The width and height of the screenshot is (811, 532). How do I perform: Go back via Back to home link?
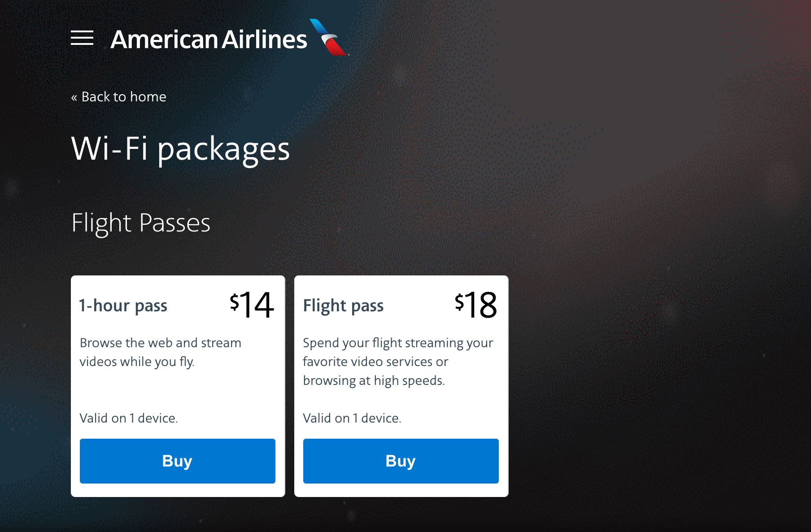(x=124, y=97)
